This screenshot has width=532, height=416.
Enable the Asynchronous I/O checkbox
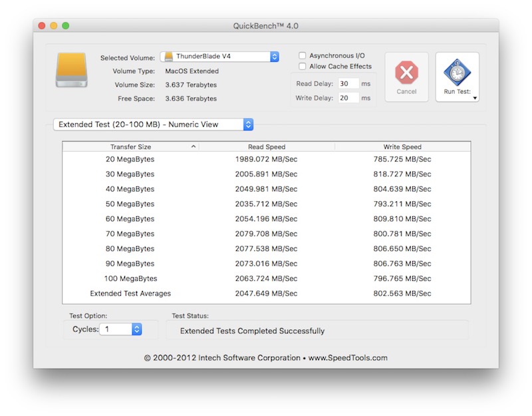click(303, 55)
